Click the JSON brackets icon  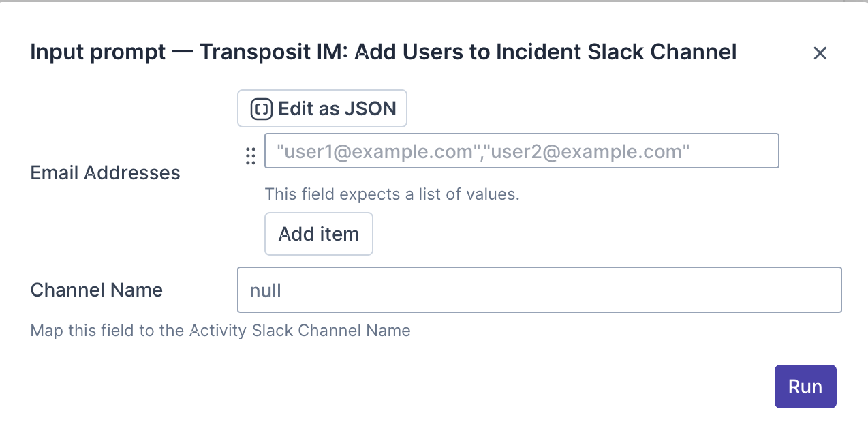pyautogui.click(x=262, y=109)
